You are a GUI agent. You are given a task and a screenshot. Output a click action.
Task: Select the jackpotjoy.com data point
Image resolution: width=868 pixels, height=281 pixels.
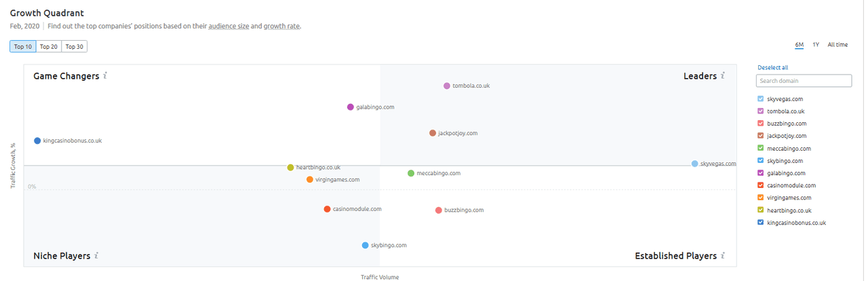click(x=433, y=133)
